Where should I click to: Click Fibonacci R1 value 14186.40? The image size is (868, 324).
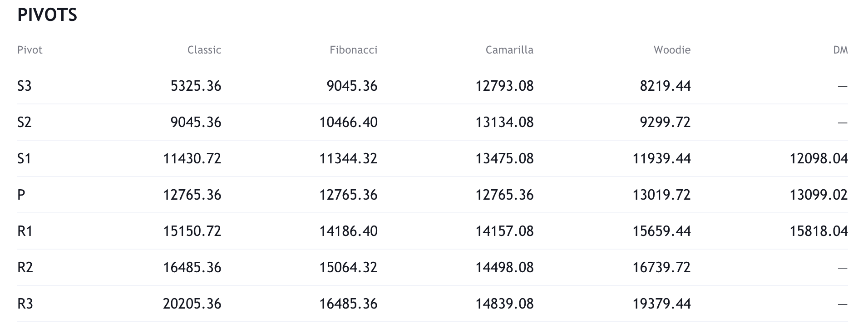[348, 231]
